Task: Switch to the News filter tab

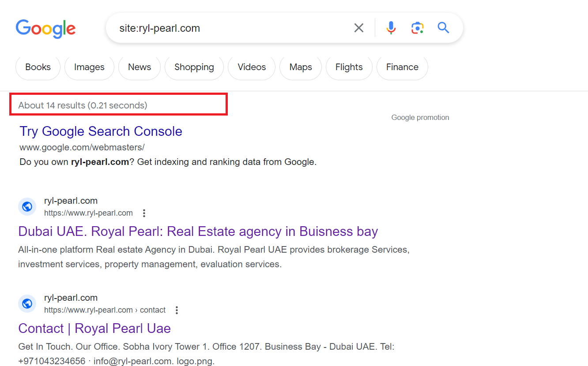Action: click(x=139, y=67)
